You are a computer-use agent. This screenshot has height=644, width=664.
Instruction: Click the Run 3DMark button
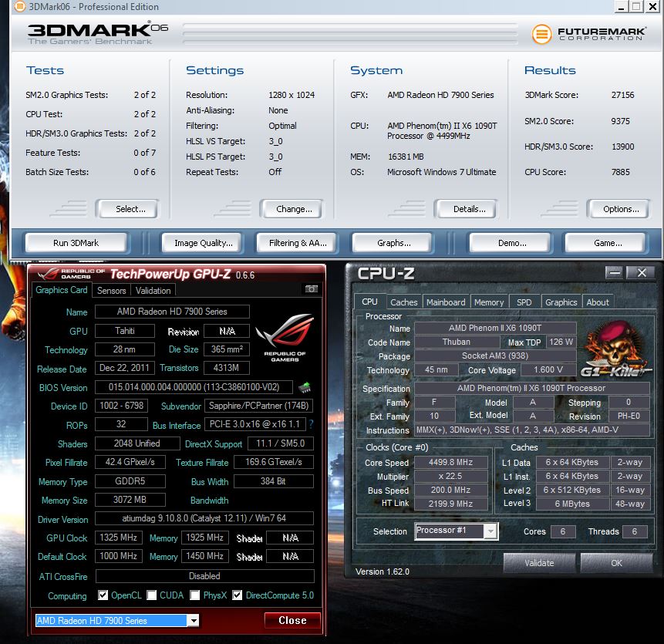[76, 243]
